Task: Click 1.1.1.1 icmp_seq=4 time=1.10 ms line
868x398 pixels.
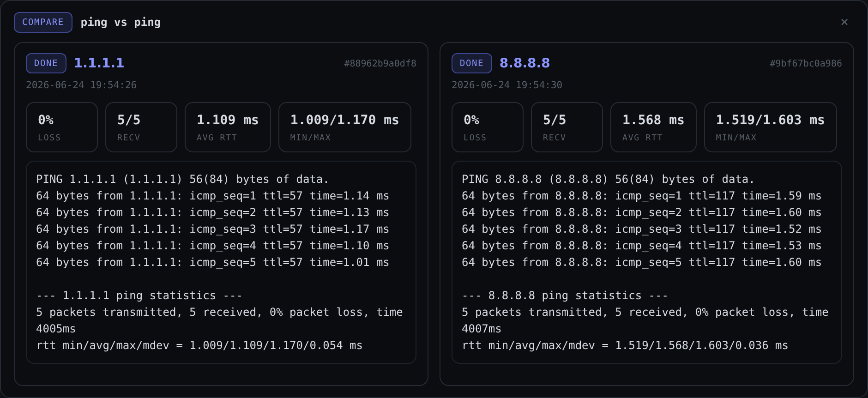Action: [x=212, y=246]
